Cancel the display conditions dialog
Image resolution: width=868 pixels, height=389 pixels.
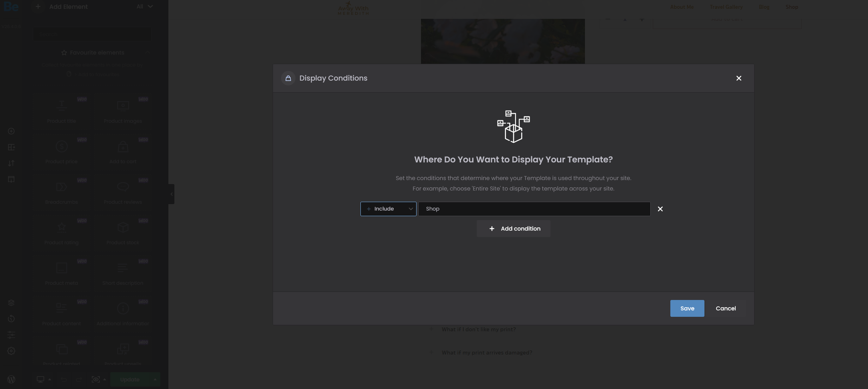click(726, 308)
